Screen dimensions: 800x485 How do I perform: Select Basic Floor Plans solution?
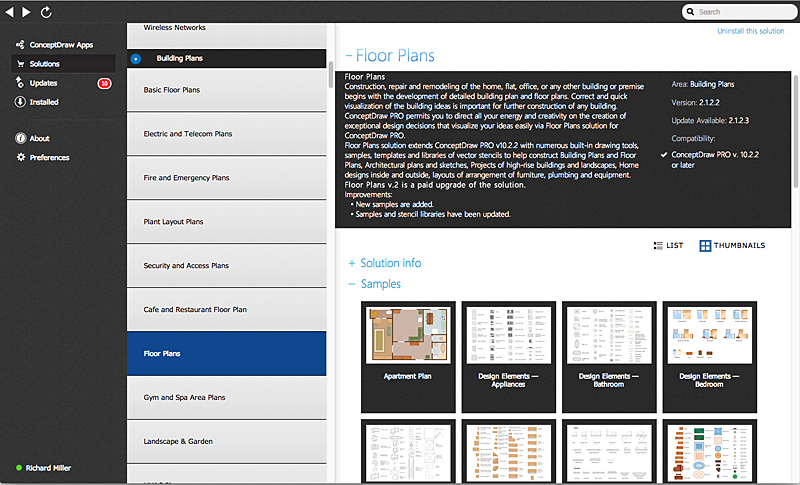click(x=227, y=90)
